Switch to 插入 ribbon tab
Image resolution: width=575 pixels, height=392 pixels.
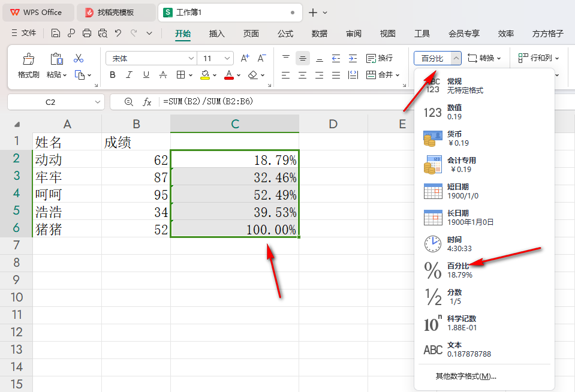pos(216,34)
